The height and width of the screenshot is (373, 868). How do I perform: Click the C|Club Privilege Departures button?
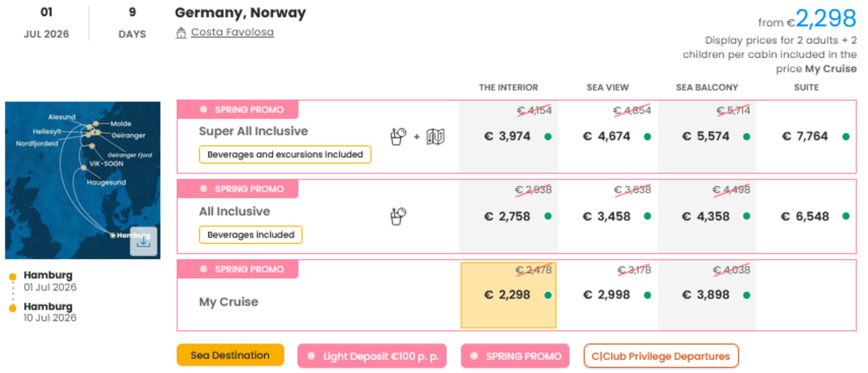[660, 356]
